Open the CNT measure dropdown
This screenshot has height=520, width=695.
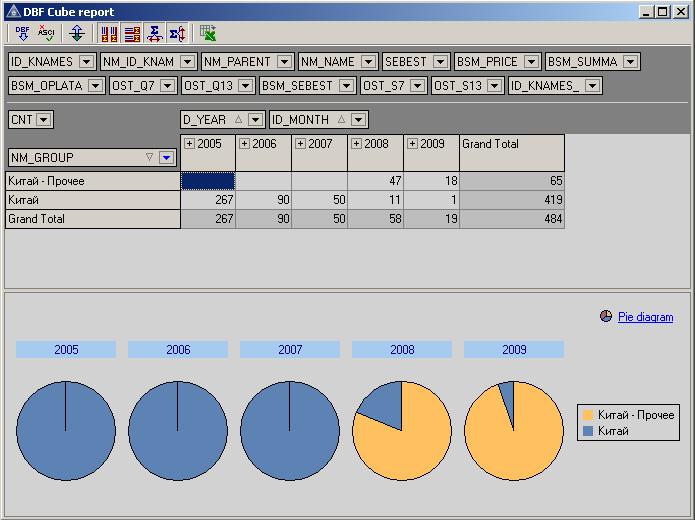pos(44,120)
